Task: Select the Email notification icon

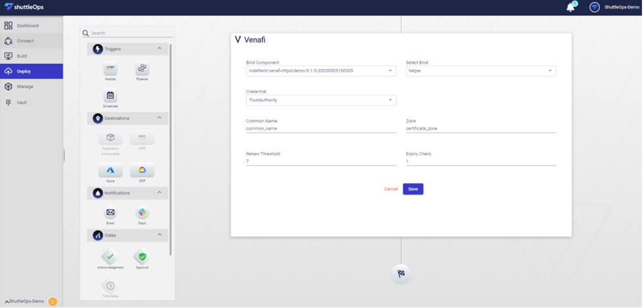Action: pos(111,213)
